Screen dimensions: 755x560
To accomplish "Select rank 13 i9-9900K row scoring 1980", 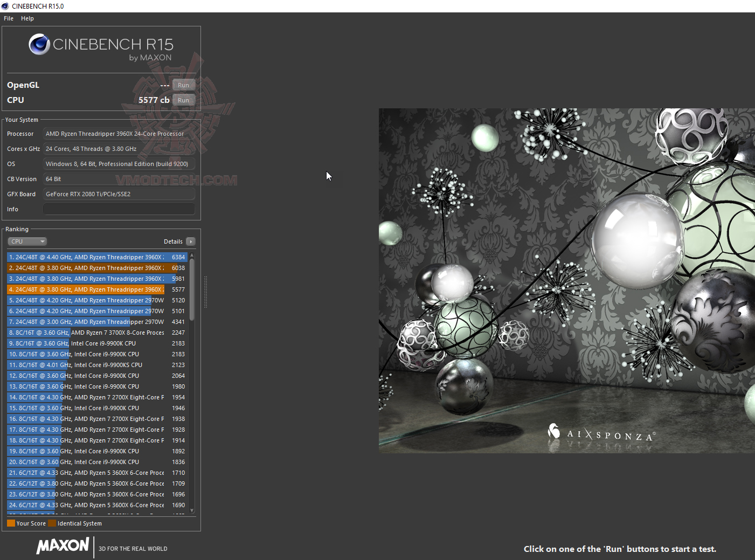I will point(97,386).
